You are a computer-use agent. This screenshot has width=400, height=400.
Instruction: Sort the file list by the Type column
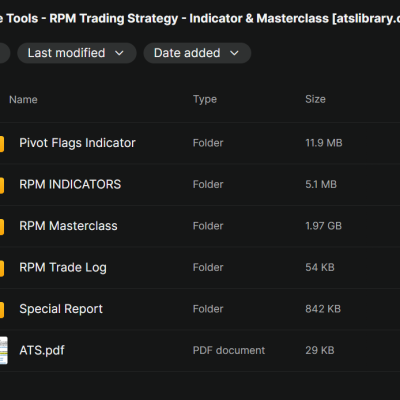coord(205,99)
